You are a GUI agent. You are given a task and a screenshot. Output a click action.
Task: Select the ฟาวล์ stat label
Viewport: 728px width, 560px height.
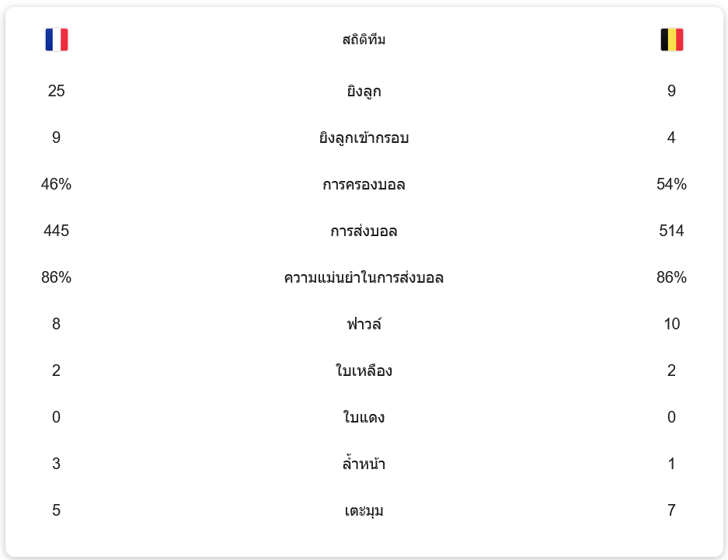(x=364, y=325)
